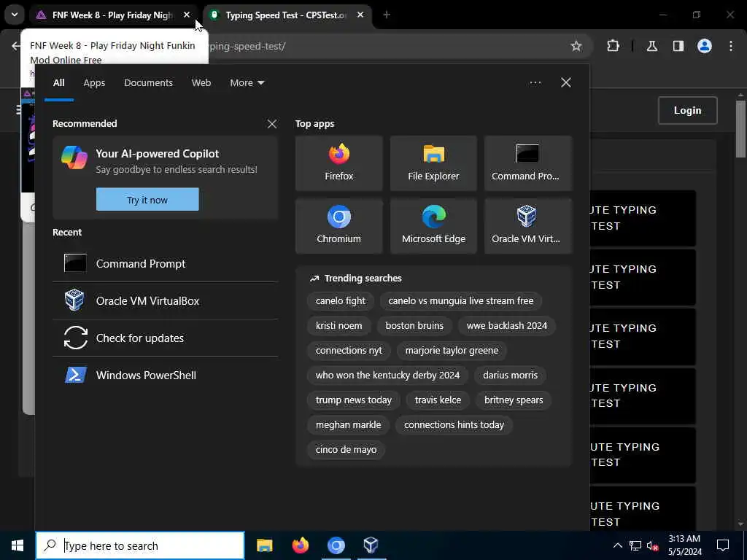Search trending 'connections nyt'
This screenshot has height=560, width=747.
pyautogui.click(x=349, y=350)
